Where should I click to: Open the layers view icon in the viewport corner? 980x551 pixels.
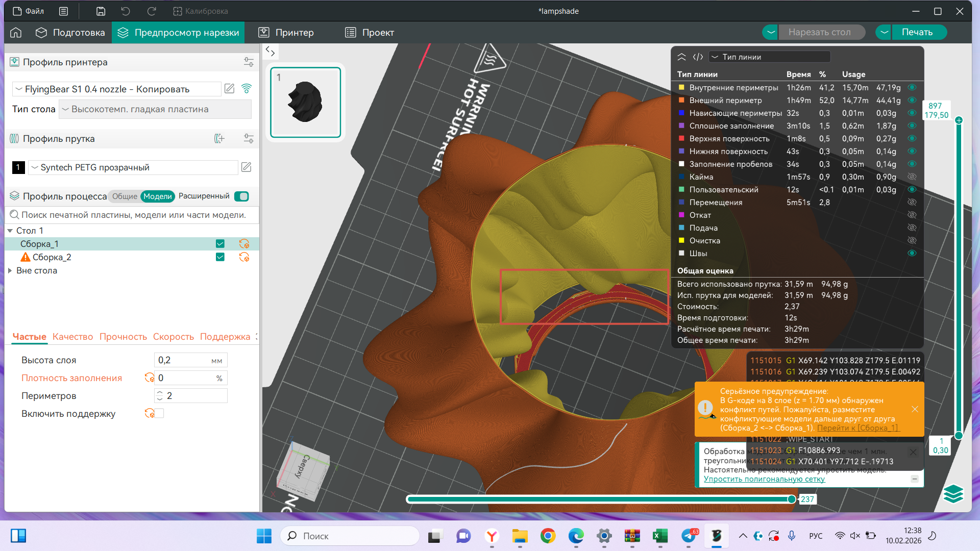click(x=953, y=494)
